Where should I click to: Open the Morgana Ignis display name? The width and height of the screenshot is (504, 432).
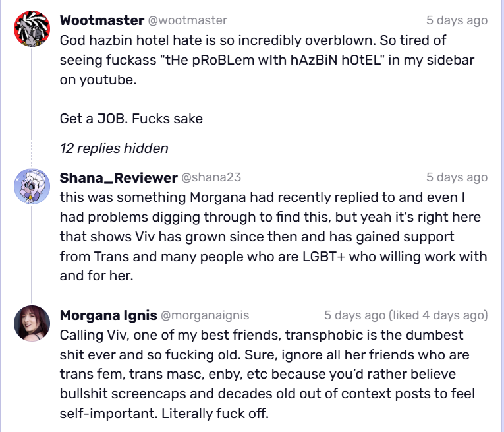[x=108, y=315]
